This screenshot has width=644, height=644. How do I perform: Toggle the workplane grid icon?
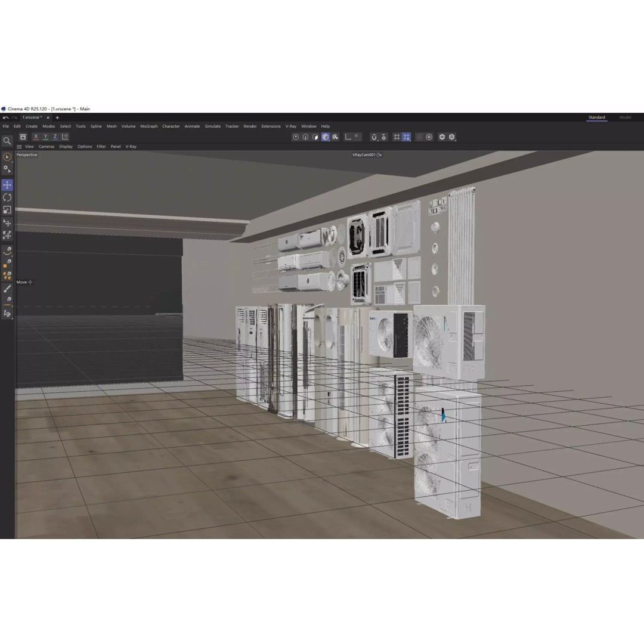pos(397,137)
